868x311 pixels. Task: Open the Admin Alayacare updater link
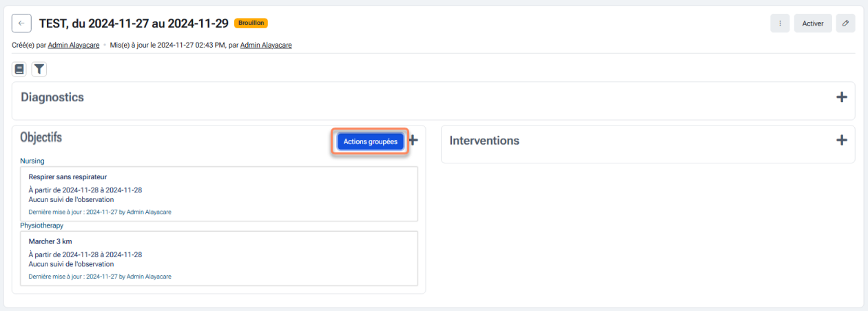click(x=266, y=46)
